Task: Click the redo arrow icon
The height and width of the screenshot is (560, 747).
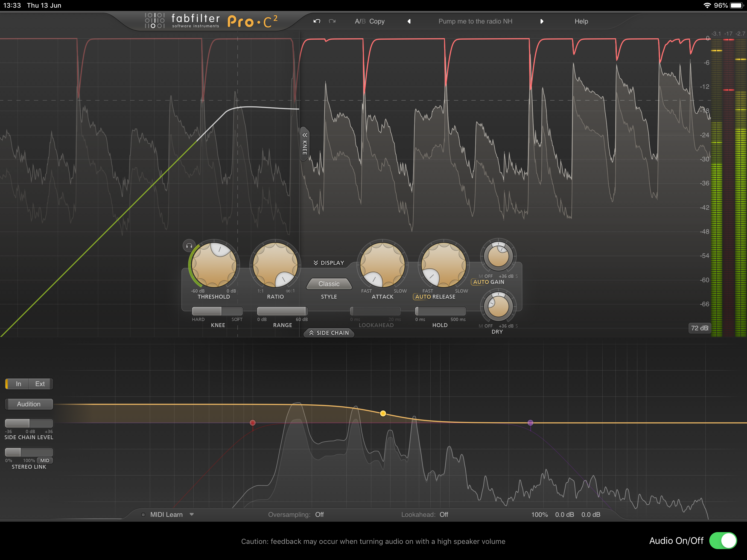Action: (x=332, y=21)
